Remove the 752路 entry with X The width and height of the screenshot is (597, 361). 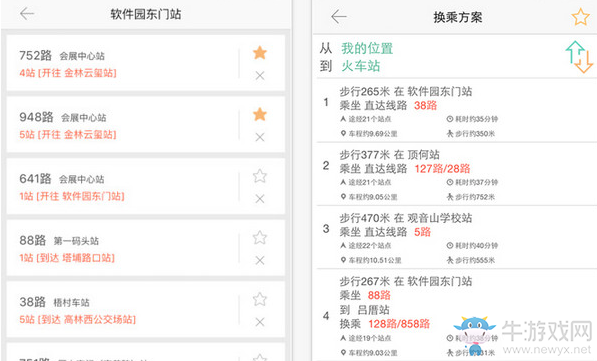tap(260, 75)
